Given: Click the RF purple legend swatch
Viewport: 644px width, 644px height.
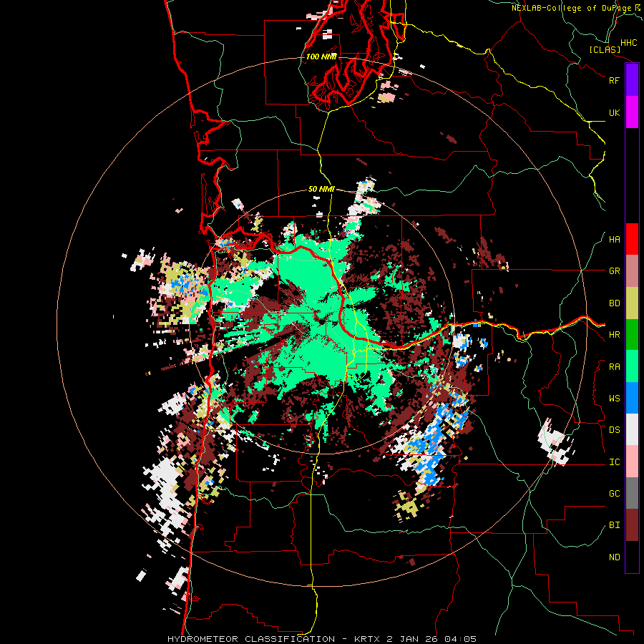Looking at the screenshot, I should pos(632,80).
